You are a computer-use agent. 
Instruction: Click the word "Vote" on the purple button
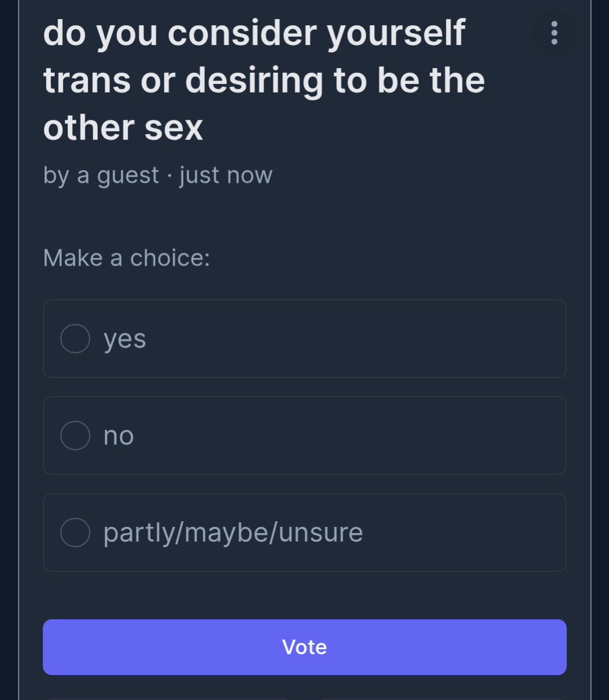click(305, 647)
